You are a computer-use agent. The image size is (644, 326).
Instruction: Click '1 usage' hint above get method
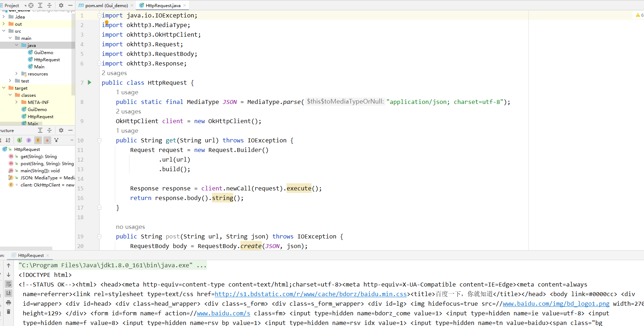pyautogui.click(x=127, y=131)
